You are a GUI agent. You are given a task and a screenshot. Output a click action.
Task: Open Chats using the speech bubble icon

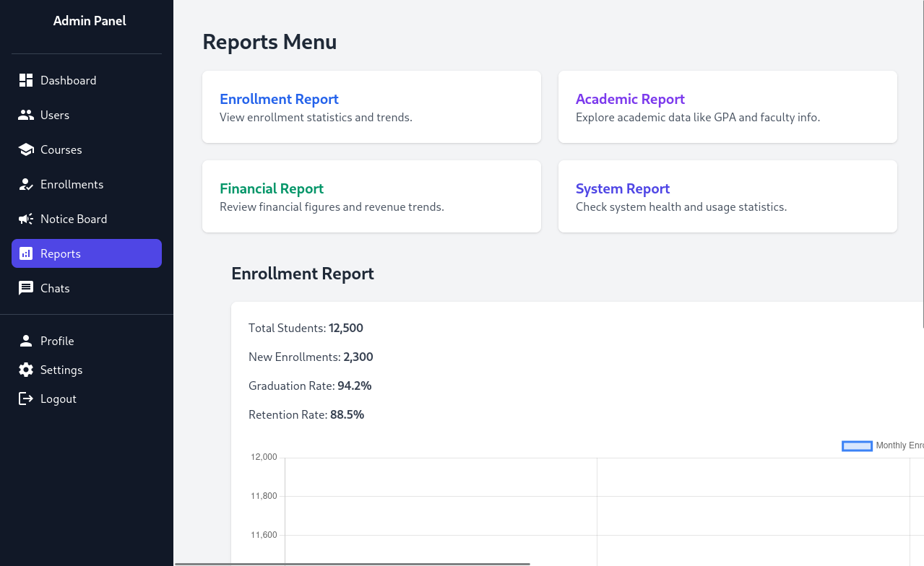(26, 288)
